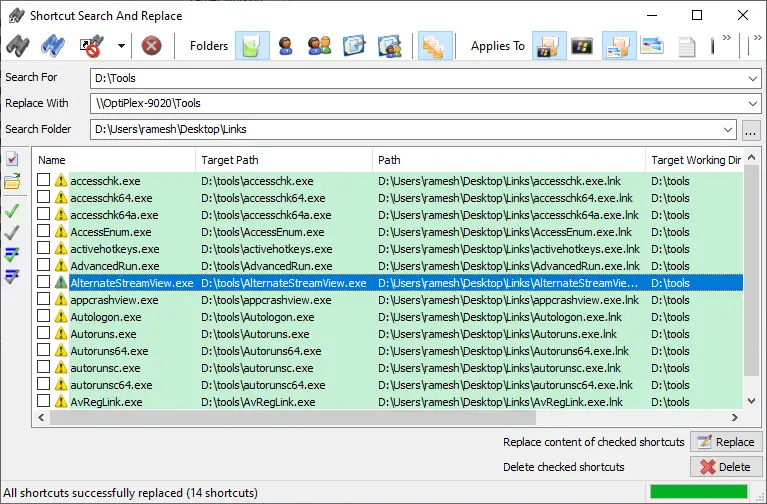Viewport: 767px width, 504px height.
Task: Open the Replace With dropdown
Action: coord(752,104)
